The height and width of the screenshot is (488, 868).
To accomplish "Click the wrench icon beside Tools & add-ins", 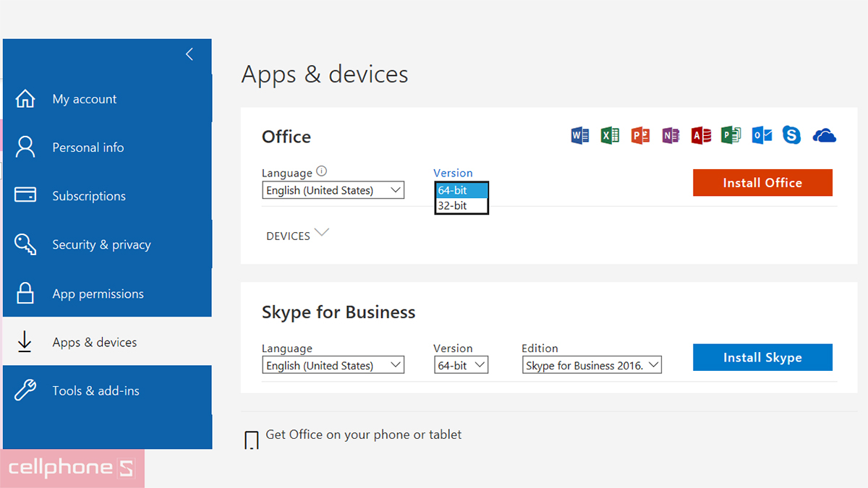I will (25, 390).
